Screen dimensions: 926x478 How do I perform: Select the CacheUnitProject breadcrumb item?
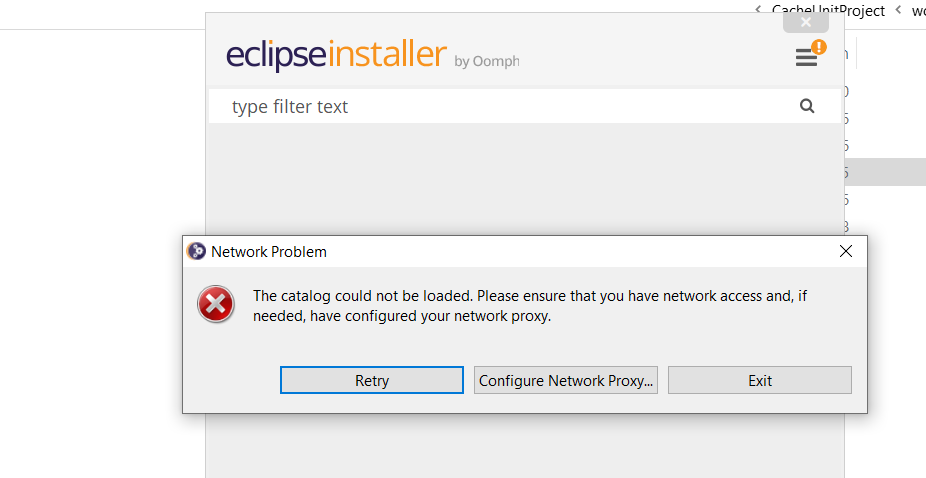click(828, 10)
